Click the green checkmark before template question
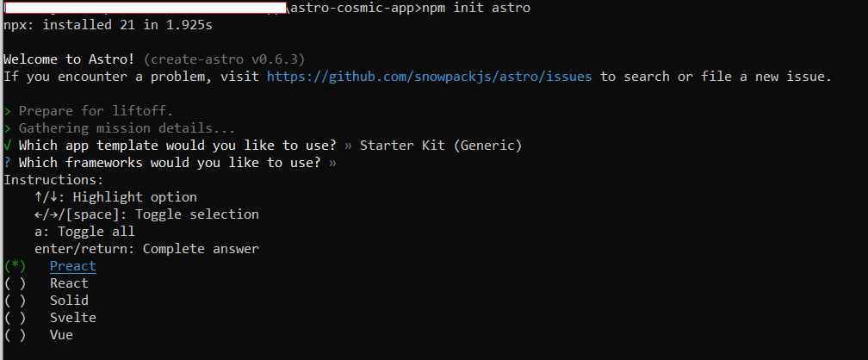This screenshot has height=360, width=868. [x=7, y=146]
